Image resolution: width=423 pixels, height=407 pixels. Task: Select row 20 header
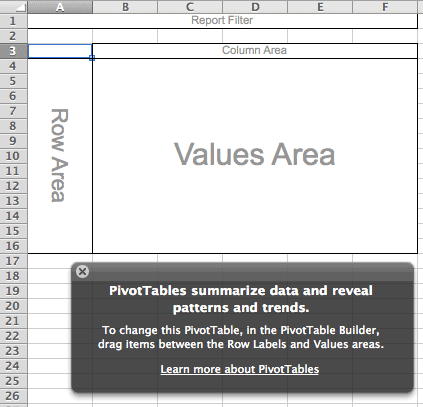(x=14, y=306)
